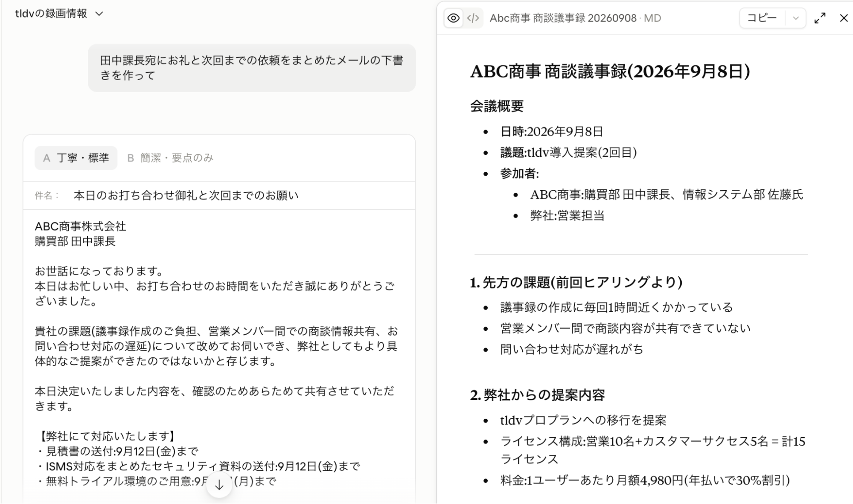Click the email body greeting お世話になっております
Viewport: 853px width, 504px height.
coord(99,271)
